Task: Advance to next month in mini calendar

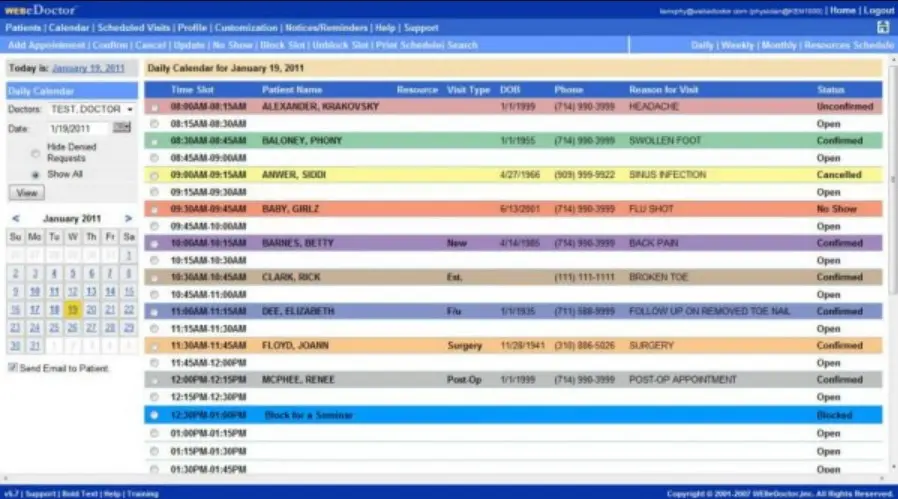Action: point(128,218)
